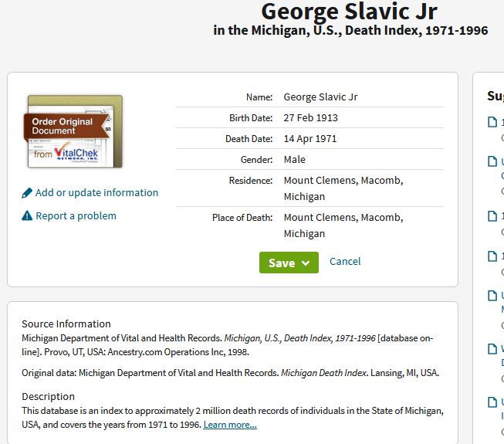504x444 pixels.
Task: Click the George Slavic Jr page heading
Action: pyautogui.click(x=349, y=12)
